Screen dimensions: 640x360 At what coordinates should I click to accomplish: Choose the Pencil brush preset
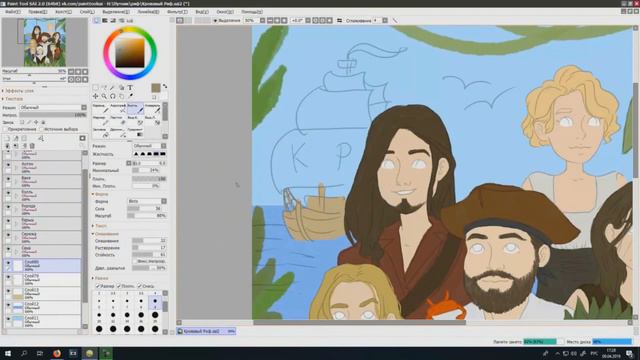click(100, 108)
